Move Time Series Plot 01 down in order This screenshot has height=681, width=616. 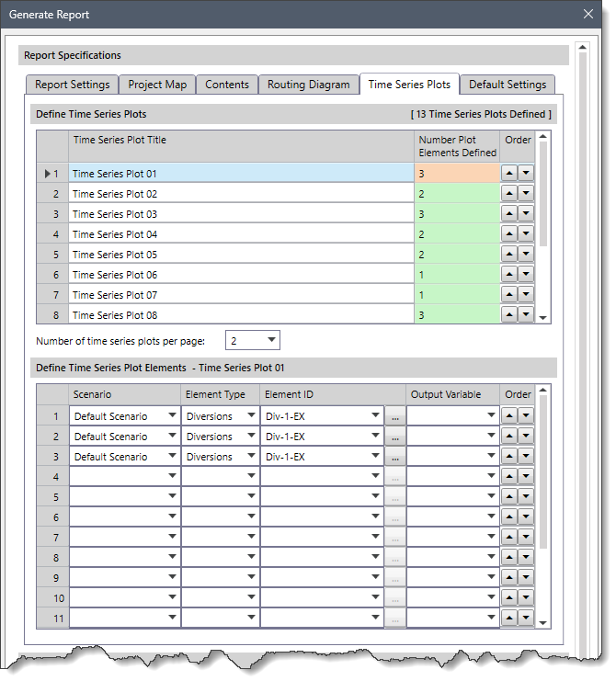click(x=526, y=173)
